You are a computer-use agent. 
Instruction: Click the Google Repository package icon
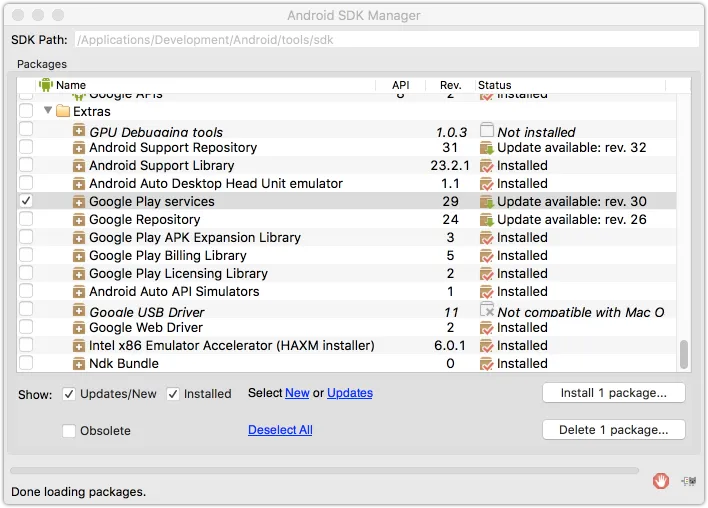point(79,220)
